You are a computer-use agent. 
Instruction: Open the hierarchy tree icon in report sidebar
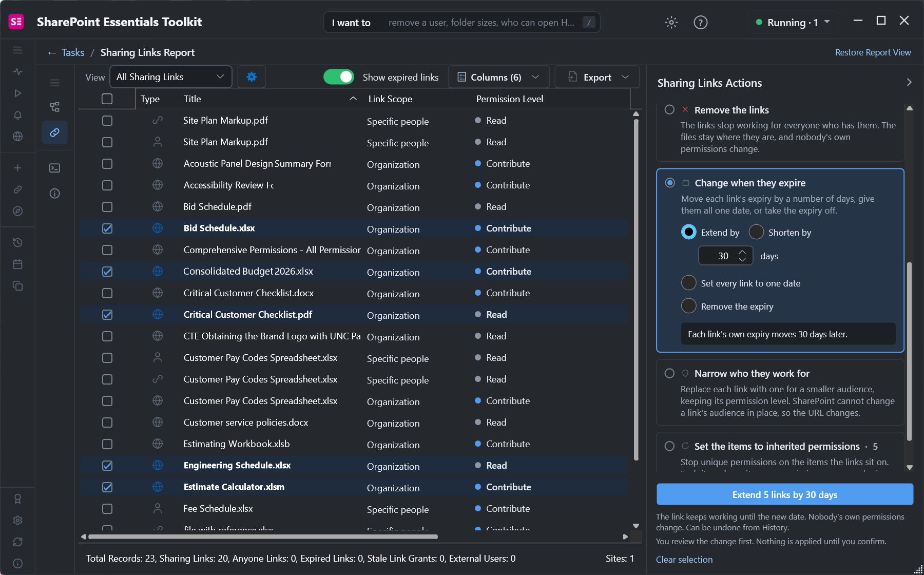click(x=54, y=107)
